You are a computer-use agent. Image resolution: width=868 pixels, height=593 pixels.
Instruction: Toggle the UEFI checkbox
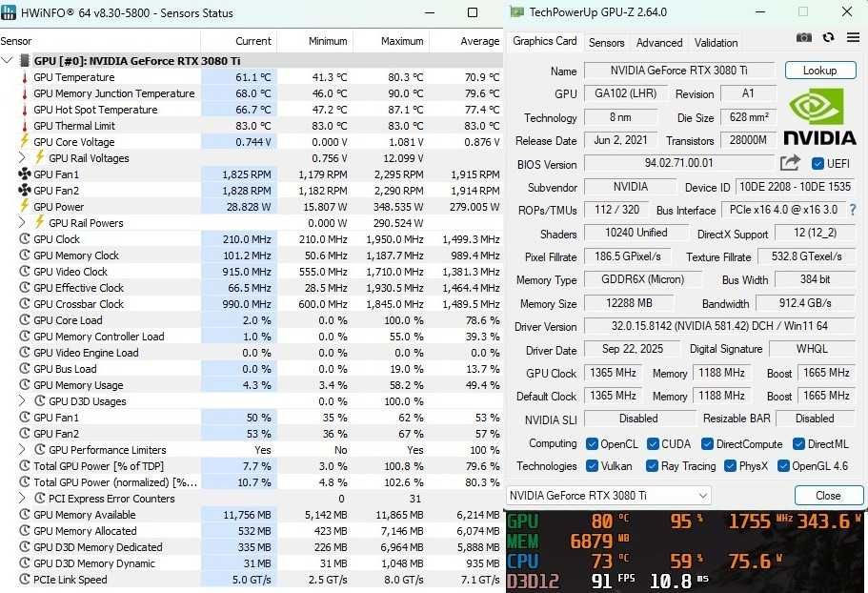point(818,163)
